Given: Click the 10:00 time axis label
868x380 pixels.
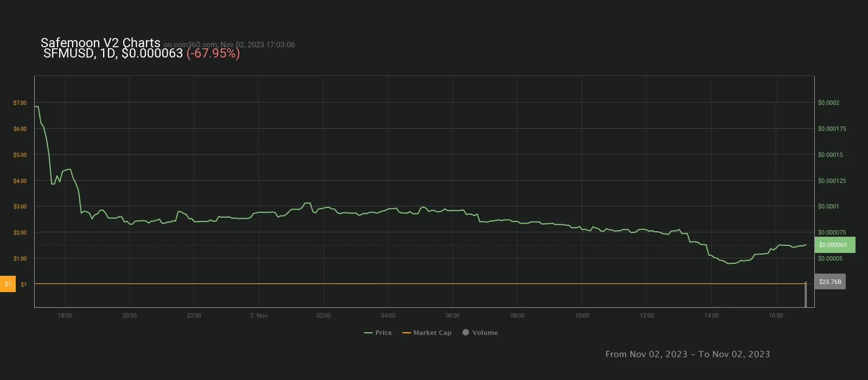Looking at the screenshot, I should (x=582, y=315).
